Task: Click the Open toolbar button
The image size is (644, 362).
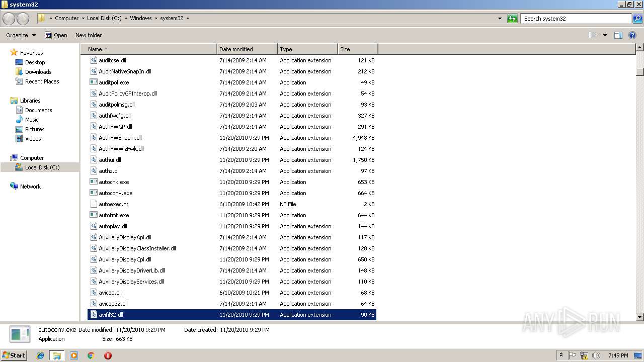Action: (56, 35)
